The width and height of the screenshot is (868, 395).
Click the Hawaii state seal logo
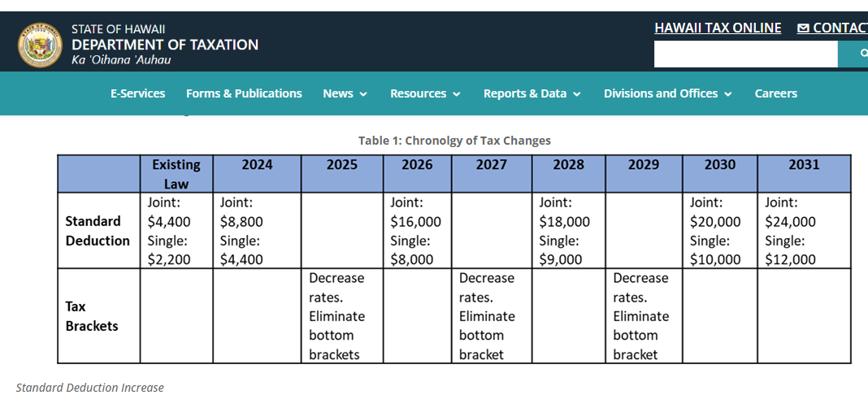[40, 45]
